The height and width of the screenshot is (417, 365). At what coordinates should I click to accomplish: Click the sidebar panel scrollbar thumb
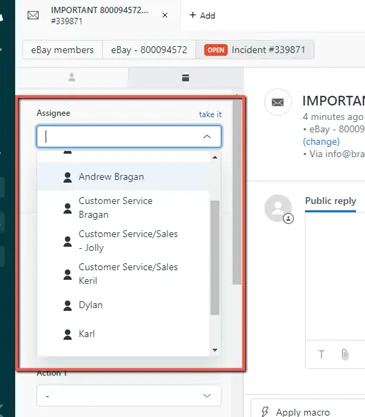coord(237,192)
